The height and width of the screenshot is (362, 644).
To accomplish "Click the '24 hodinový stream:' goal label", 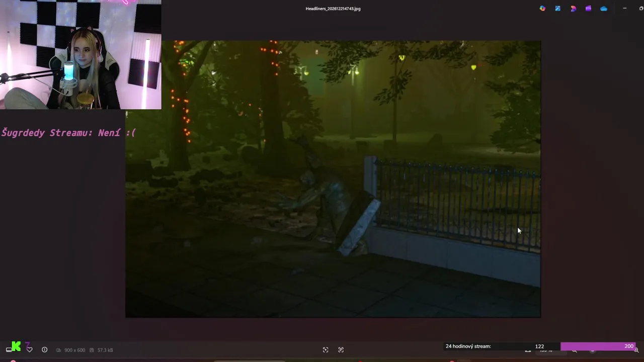I will (468, 346).
